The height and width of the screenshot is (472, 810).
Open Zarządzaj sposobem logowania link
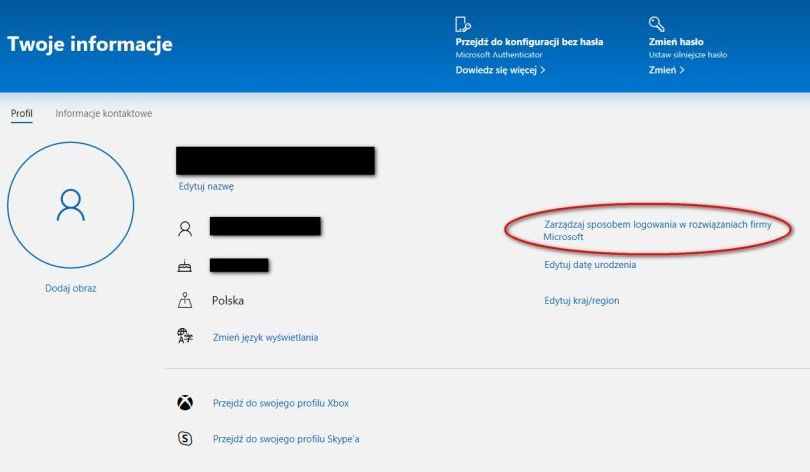pyautogui.click(x=646, y=231)
